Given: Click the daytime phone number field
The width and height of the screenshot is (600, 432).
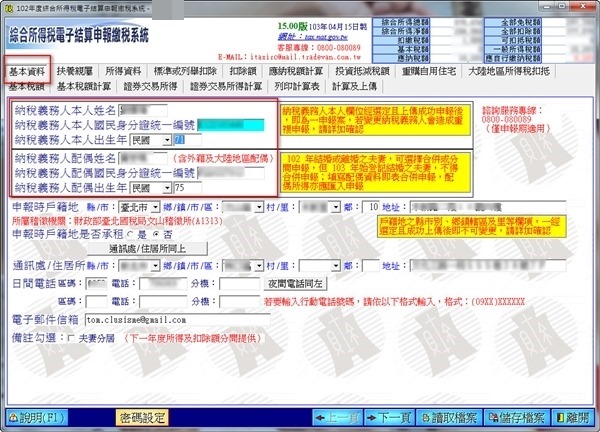Looking at the screenshot, I should click(163, 284).
